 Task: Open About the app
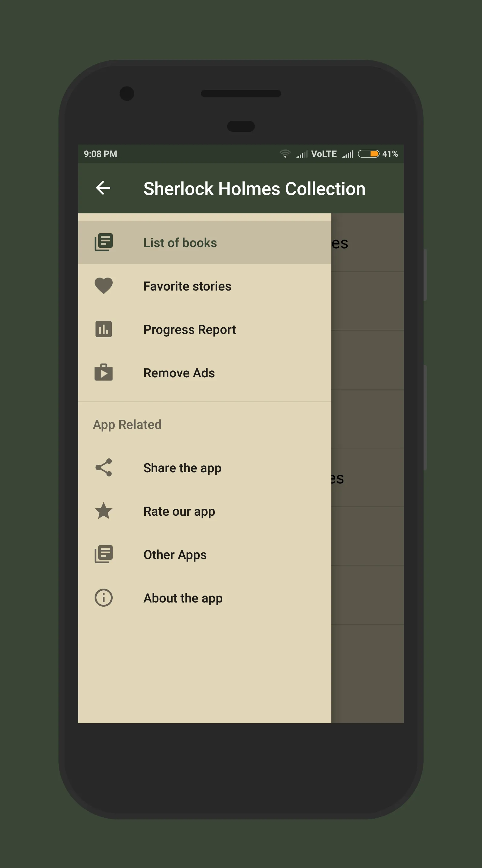pos(205,598)
